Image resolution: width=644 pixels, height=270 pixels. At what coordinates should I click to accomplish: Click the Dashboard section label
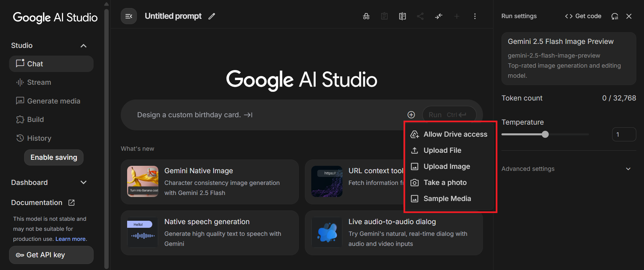click(30, 183)
